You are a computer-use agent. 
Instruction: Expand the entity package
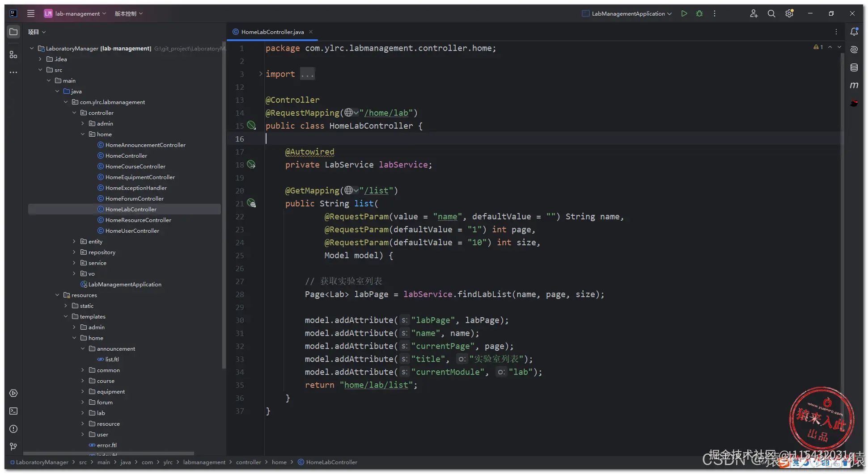click(x=74, y=241)
